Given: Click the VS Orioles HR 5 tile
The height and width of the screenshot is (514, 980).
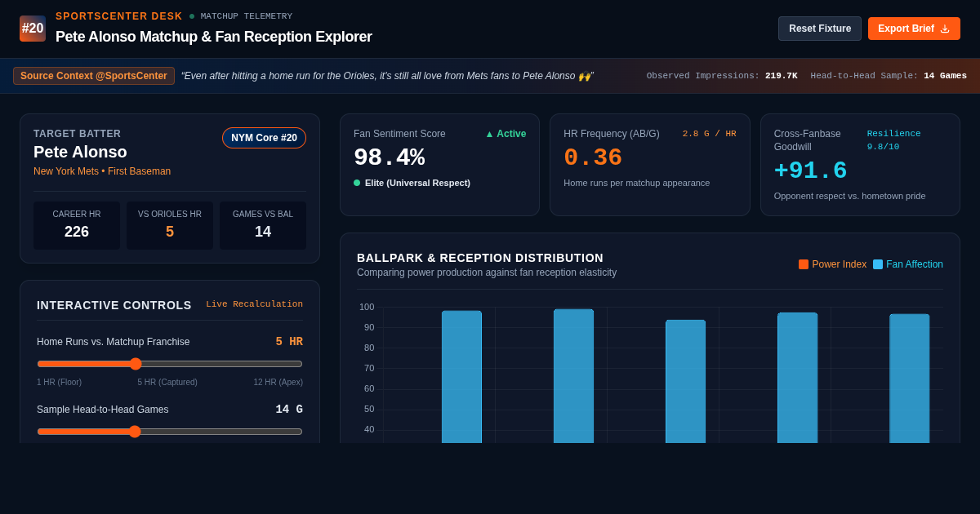Looking at the screenshot, I should coord(170,225).
